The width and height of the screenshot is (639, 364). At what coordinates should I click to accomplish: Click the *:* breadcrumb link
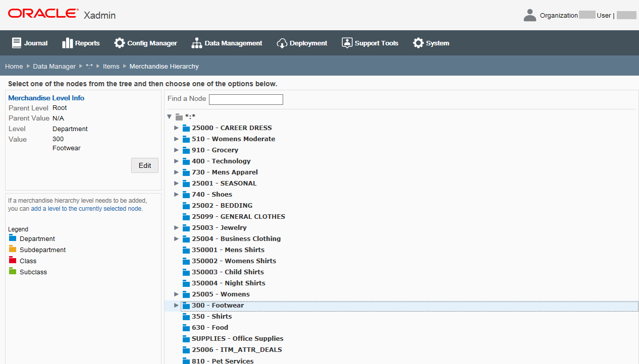tap(89, 66)
